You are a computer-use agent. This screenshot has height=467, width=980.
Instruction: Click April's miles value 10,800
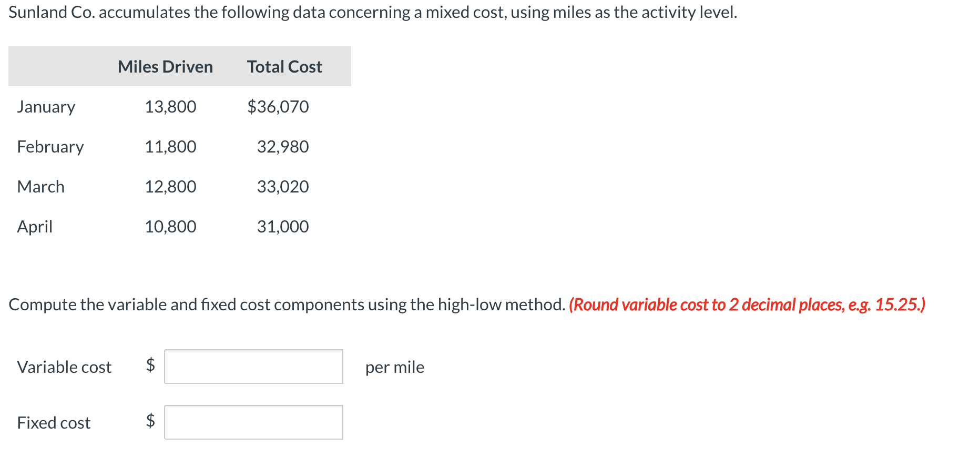click(x=170, y=227)
